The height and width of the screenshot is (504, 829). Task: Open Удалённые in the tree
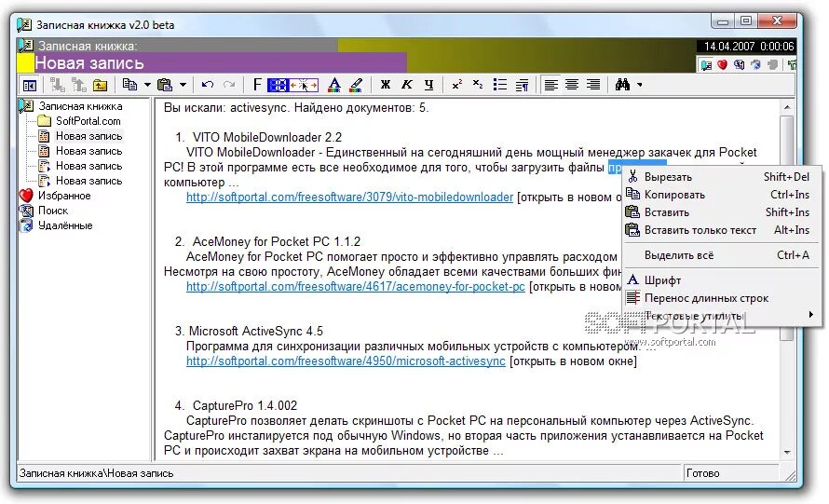click(x=65, y=225)
